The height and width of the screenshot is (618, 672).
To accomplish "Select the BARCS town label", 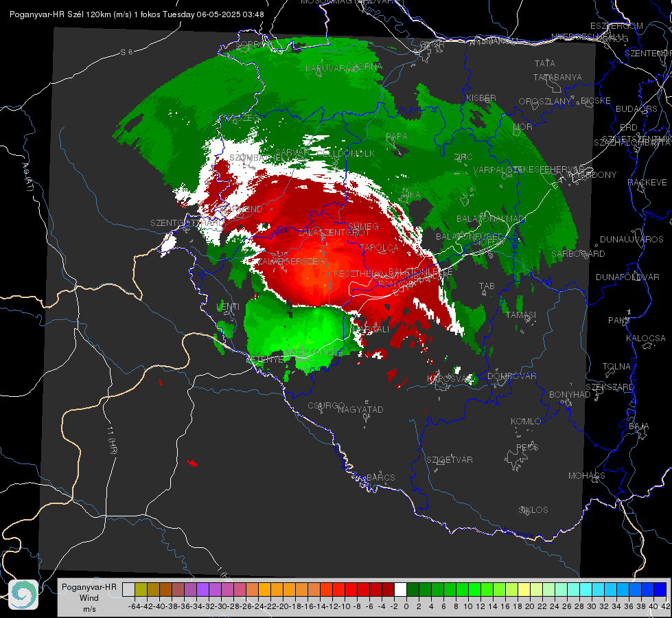I will pyautogui.click(x=380, y=477).
